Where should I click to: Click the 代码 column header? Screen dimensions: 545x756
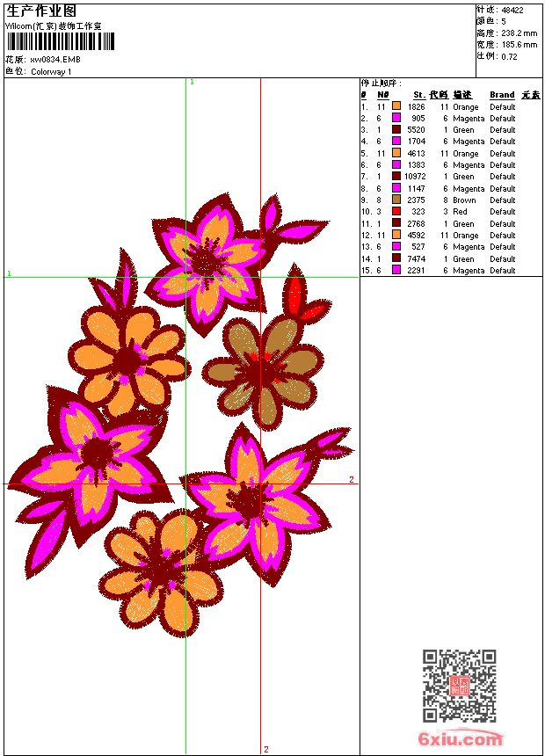click(439, 95)
